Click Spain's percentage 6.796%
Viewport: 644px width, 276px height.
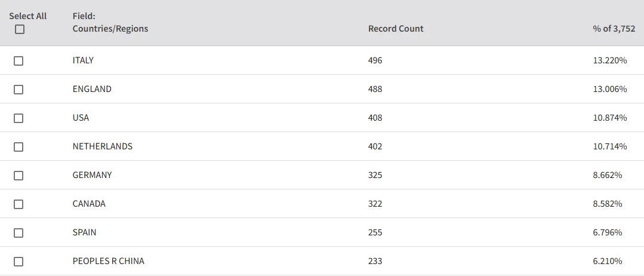click(608, 232)
